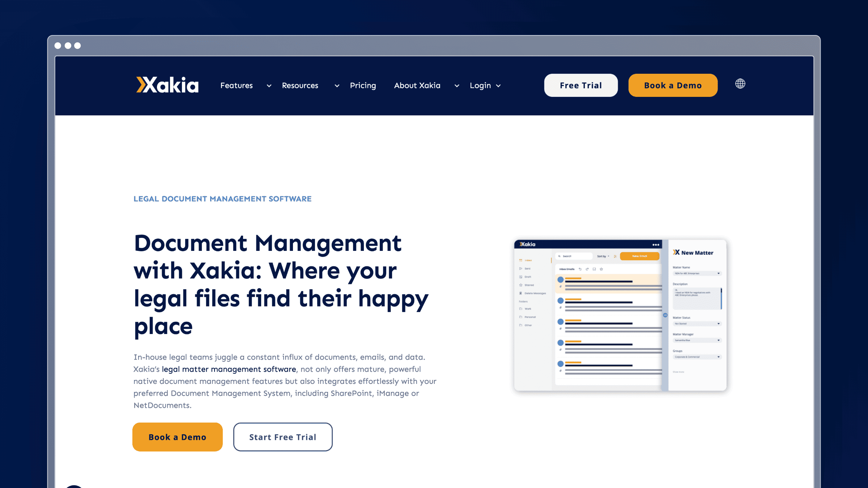Follow the legal matter management software link
The height and width of the screenshot is (488, 868).
click(x=229, y=369)
